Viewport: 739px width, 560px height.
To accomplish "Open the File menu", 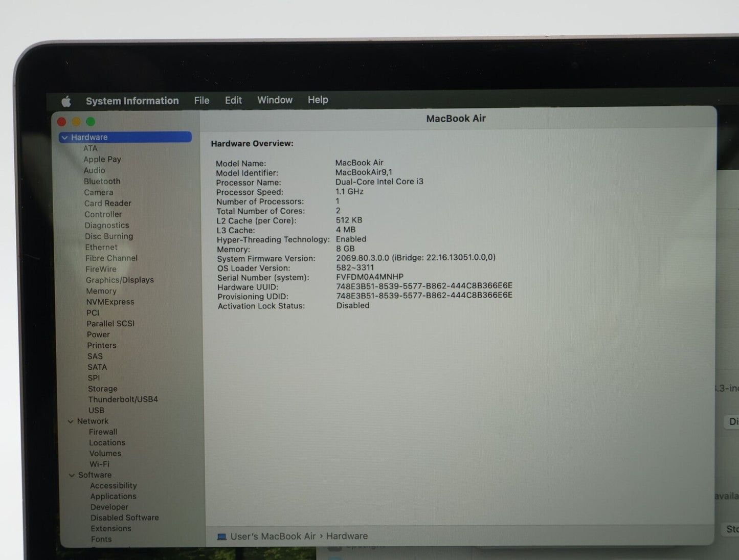I will point(201,100).
